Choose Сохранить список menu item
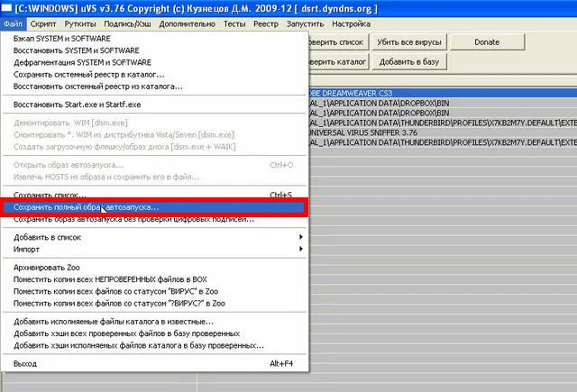 [x=154, y=195]
